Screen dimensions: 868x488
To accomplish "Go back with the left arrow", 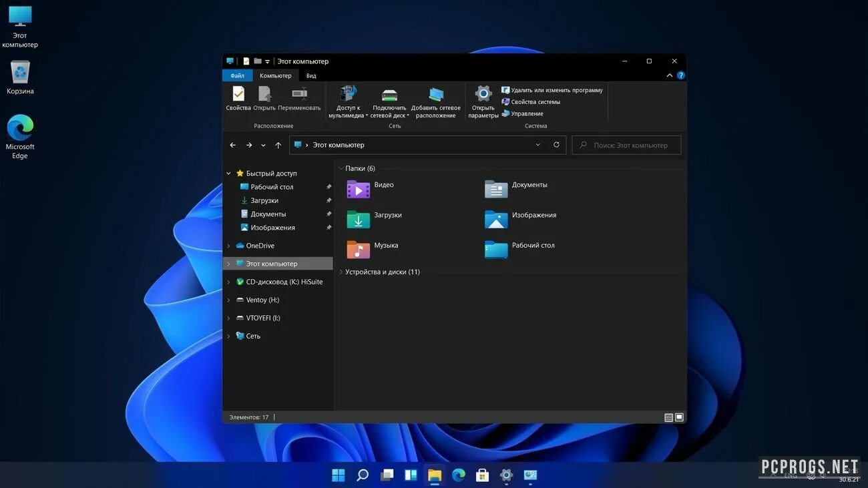I will (x=233, y=145).
